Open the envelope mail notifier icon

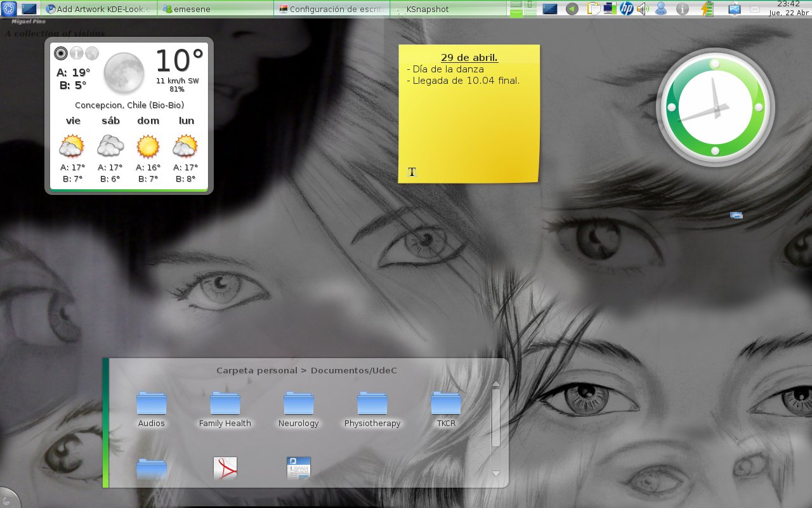click(x=755, y=9)
